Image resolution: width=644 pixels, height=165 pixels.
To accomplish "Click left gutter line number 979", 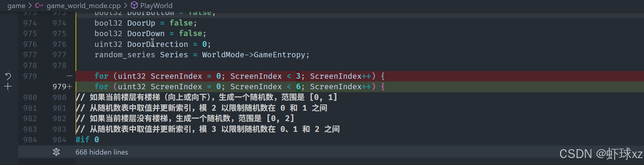I will (30, 76).
